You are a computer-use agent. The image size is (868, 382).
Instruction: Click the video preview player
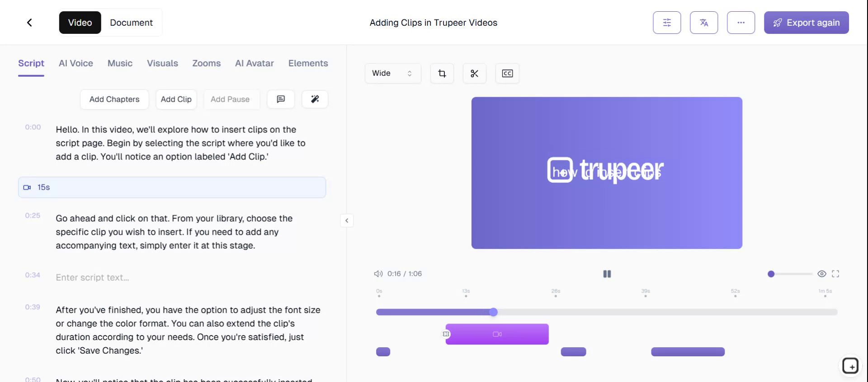(x=607, y=173)
